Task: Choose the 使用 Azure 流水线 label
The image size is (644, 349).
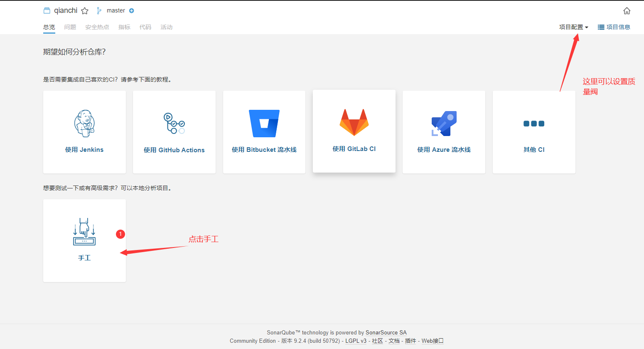Action: (x=444, y=150)
